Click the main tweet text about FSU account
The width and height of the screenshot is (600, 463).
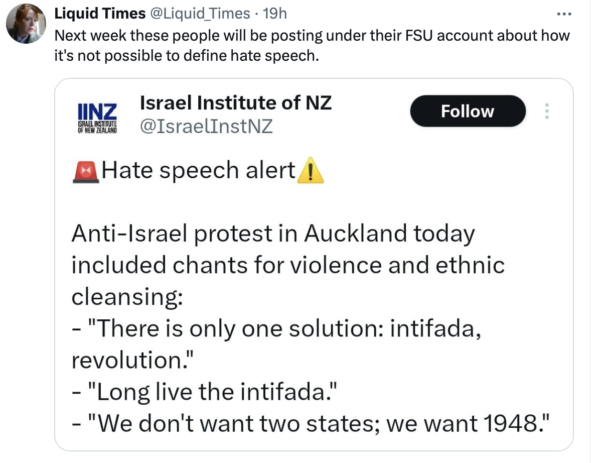pos(310,44)
